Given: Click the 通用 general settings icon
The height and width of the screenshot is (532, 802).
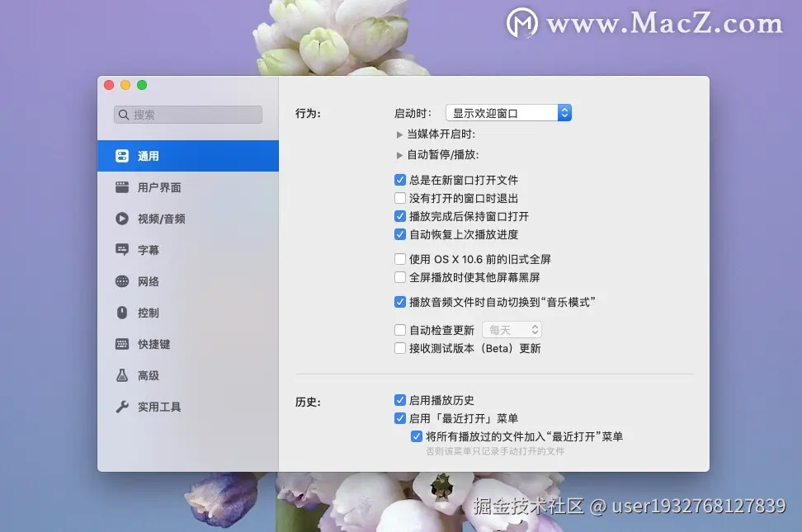Looking at the screenshot, I should pos(122,156).
